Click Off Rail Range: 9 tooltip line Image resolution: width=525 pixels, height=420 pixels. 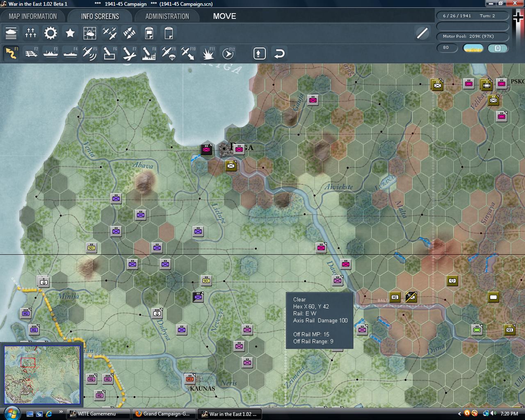313,341
